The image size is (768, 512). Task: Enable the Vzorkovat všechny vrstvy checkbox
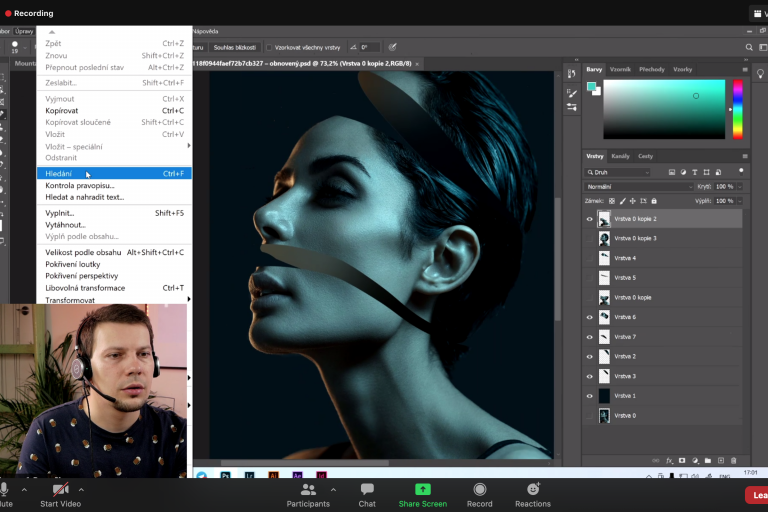click(270, 47)
